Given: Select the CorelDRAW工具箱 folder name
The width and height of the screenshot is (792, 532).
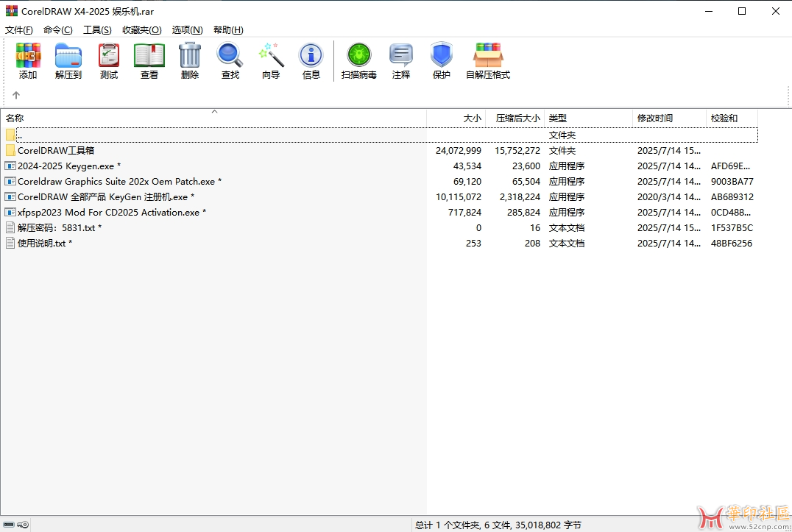Looking at the screenshot, I should [x=55, y=150].
